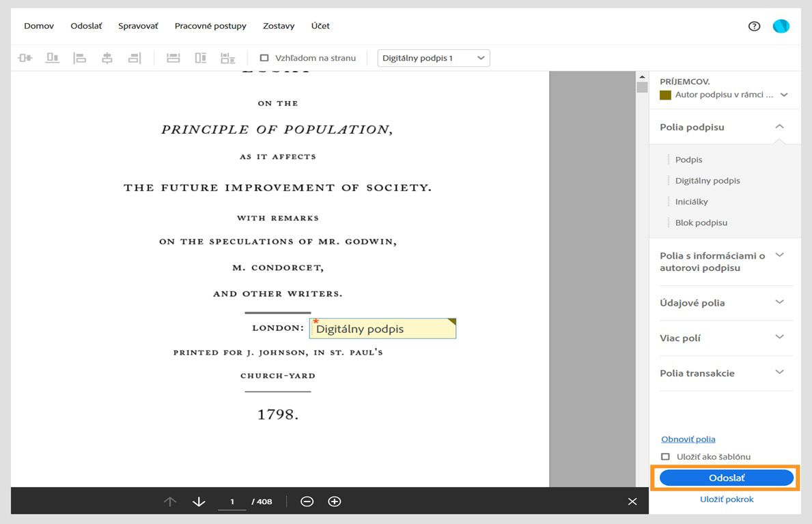The height and width of the screenshot is (524, 812).
Task: Select the Podpis field type
Action: (x=689, y=160)
